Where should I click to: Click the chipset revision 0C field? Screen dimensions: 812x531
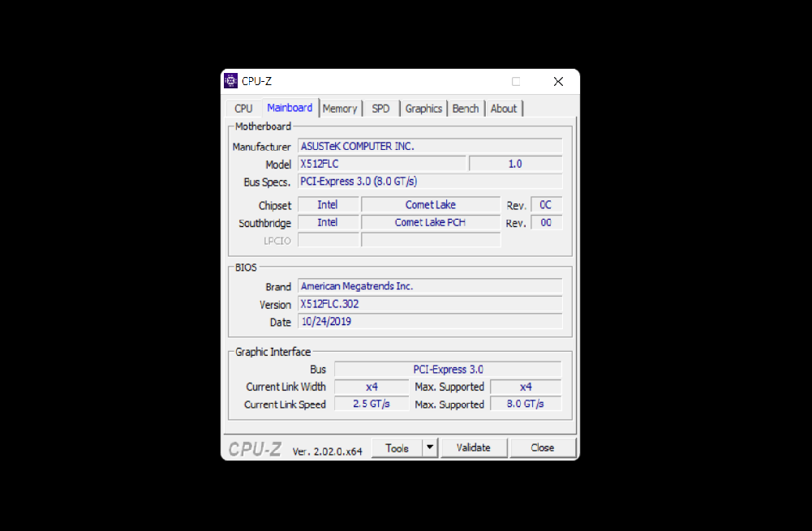[x=546, y=205]
